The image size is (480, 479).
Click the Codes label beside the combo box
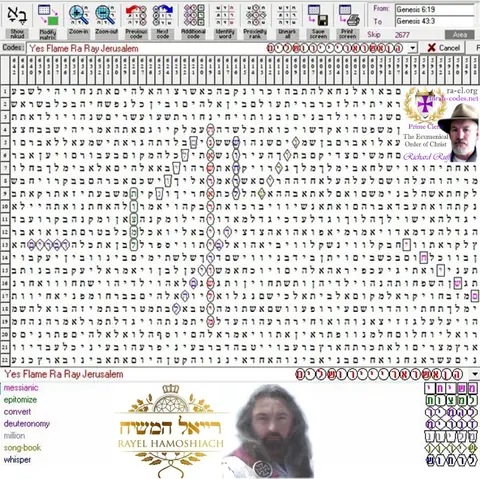click(x=13, y=48)
